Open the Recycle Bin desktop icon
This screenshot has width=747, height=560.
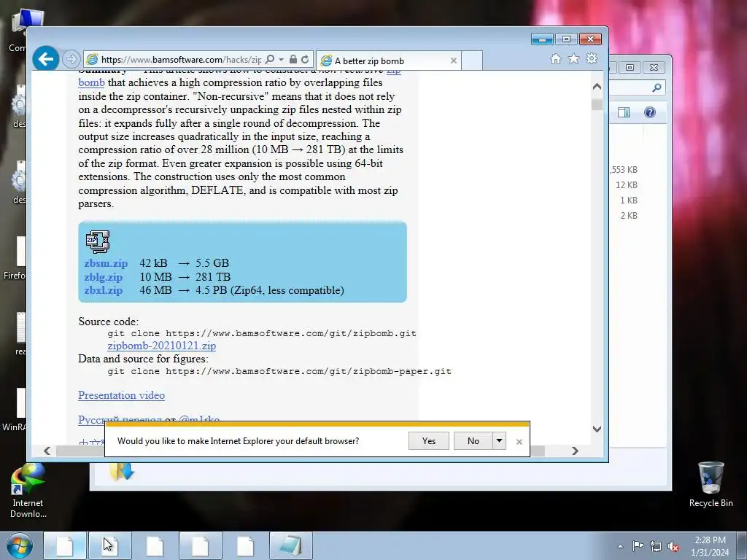(711, 485)
